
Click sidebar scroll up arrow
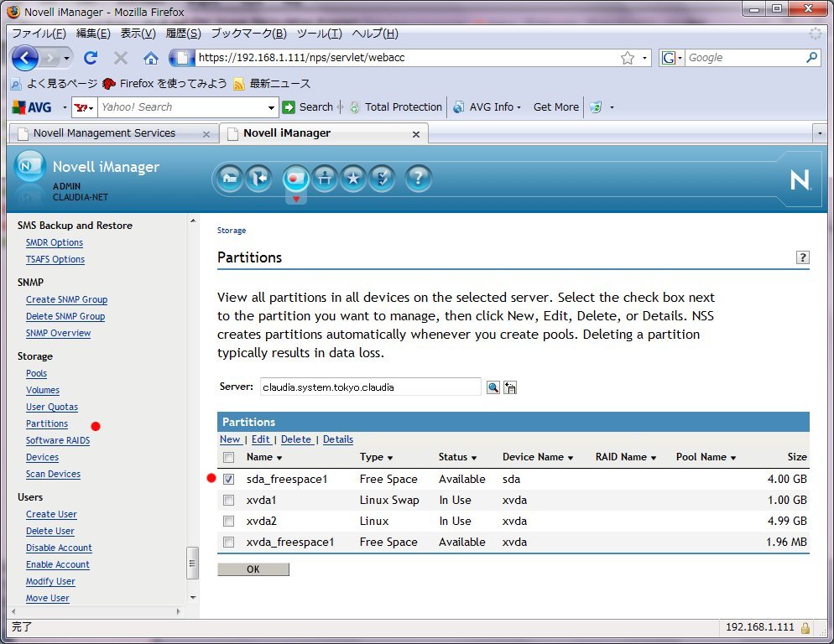point(193,221)
